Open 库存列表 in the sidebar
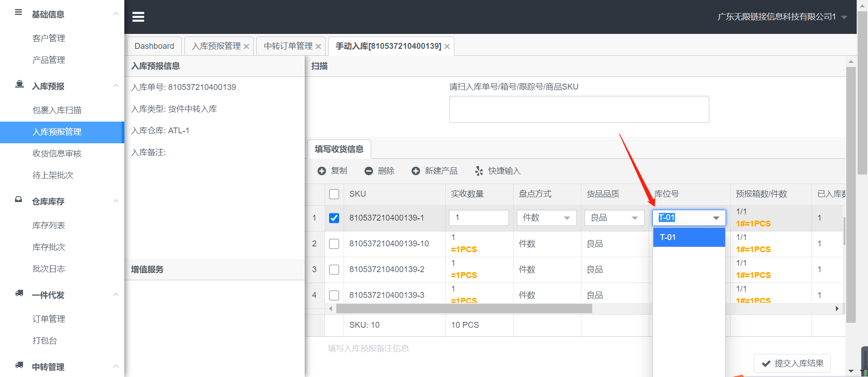The image size is (868, 377). click(x=49, y=226)
